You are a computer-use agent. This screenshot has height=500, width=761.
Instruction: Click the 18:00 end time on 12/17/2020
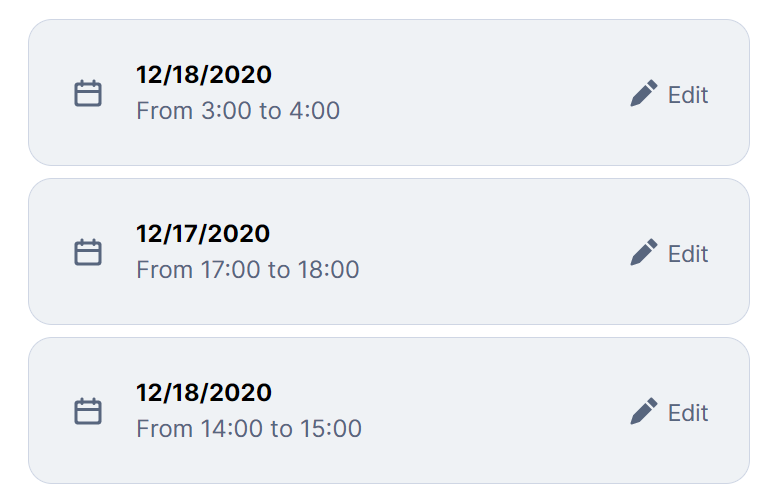click(329, 269)
